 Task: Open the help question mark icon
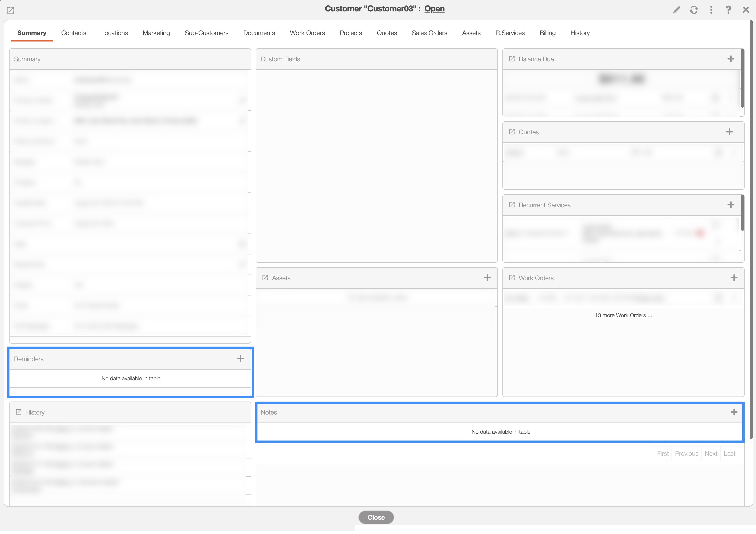[728, 10]
